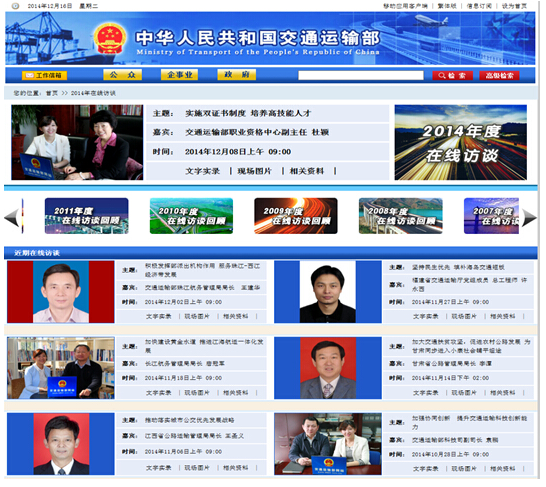Click the clock icon beside the date
The width and height of the screenshot is (546, 487).
pos(16,6)
